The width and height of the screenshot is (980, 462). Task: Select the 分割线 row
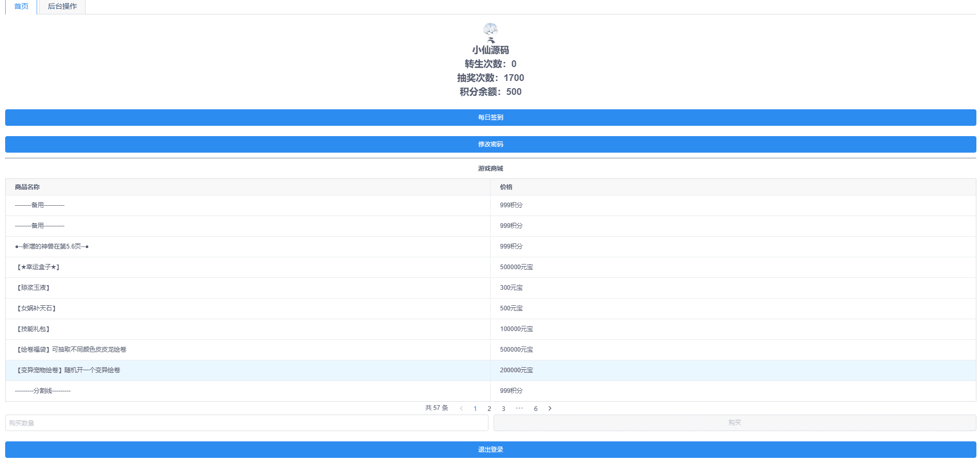pyautogui.click(x=491, y=391)
